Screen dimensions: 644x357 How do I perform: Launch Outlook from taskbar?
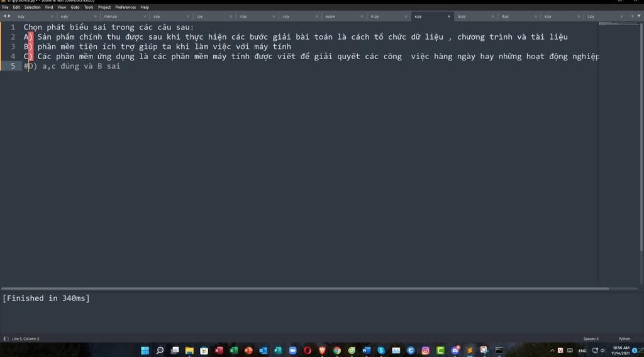point(264,351)
